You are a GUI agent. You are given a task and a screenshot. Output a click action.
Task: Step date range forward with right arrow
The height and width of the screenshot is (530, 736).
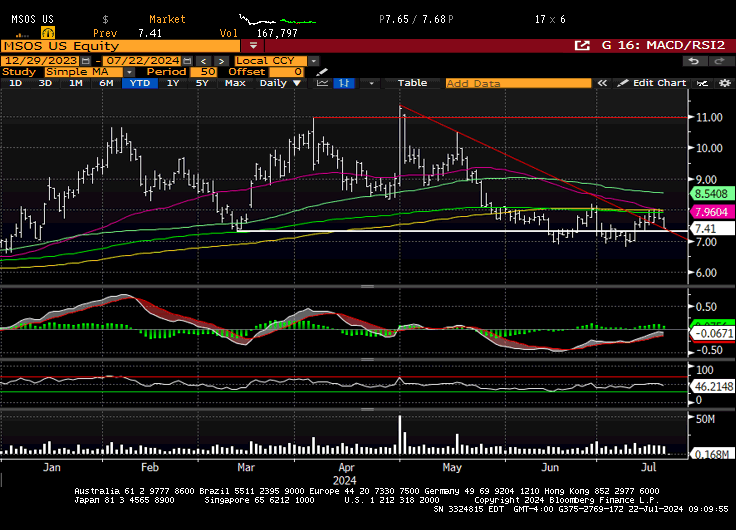221,61
